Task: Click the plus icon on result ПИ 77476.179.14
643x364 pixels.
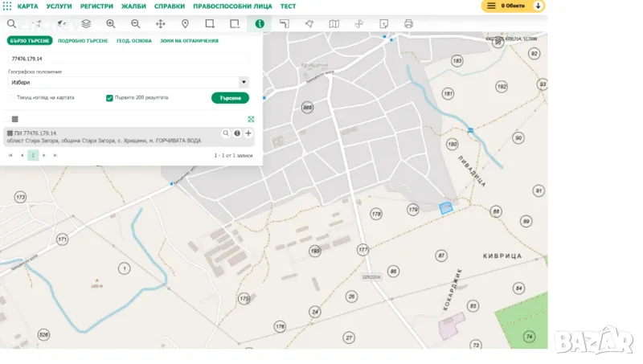Action: pyautogui.click(x=248, y=133)
